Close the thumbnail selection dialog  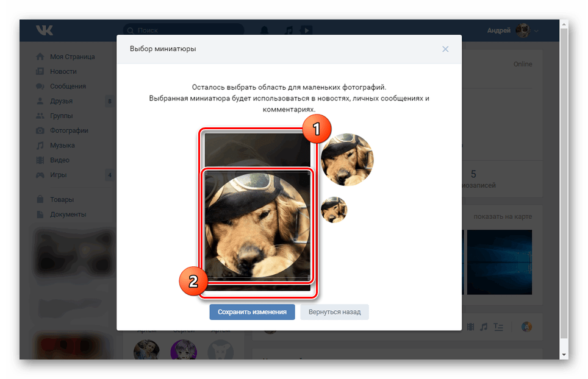445,49
